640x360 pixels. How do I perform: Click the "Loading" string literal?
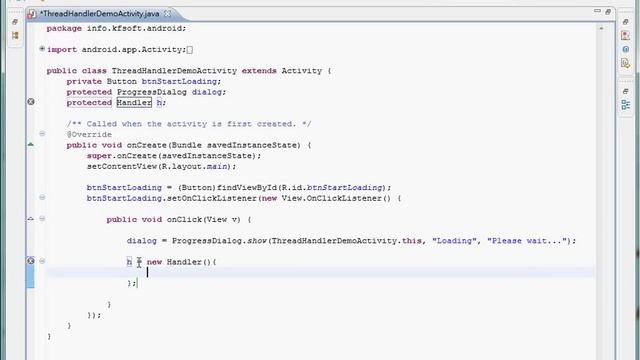click(454, 240)
